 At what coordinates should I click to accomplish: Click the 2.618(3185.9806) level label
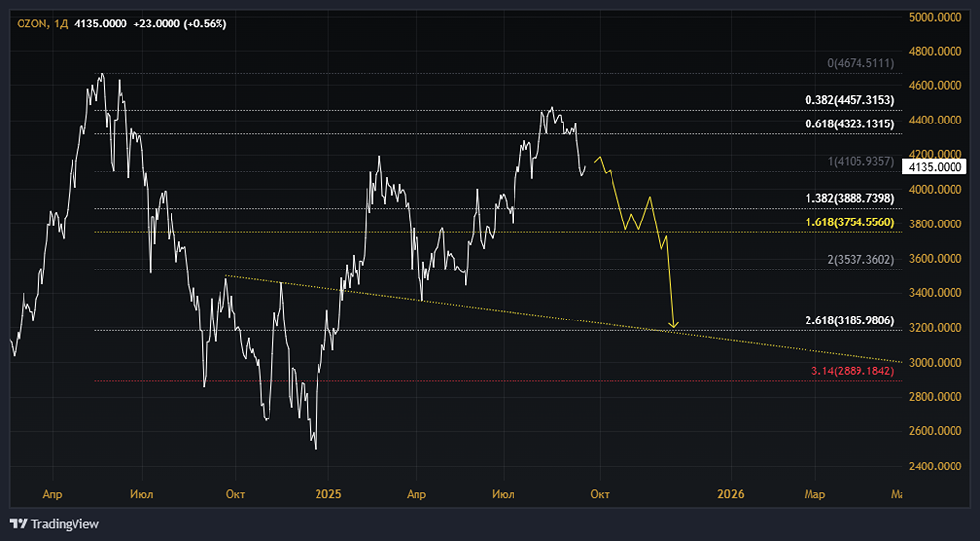850,320
